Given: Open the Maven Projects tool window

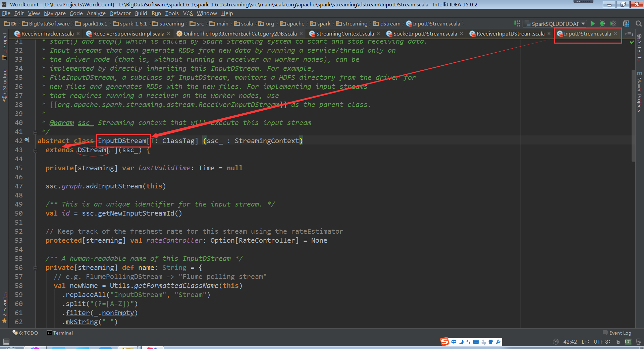Looking at the screenshot, I should (x=639, y=92).
